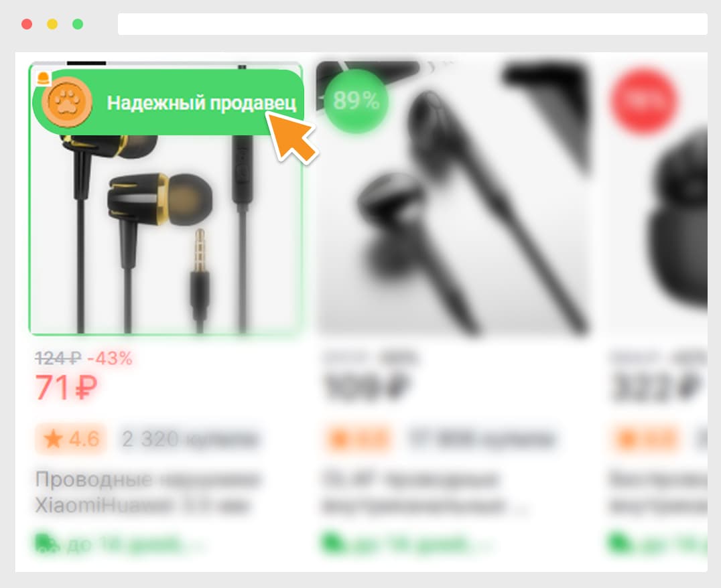Click the orange paw coin icon
The width and height of the screenshot is (721, 588).
tap(67, 102)
